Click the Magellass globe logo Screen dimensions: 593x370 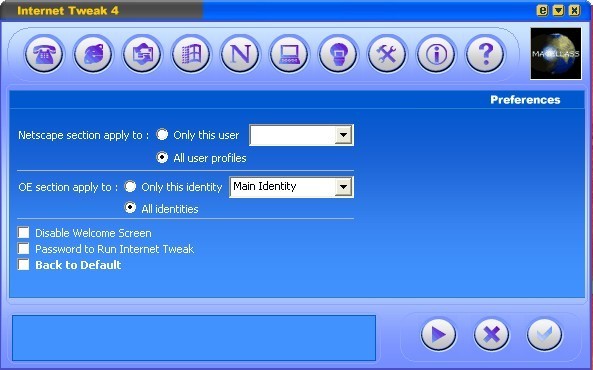[556, 53]
